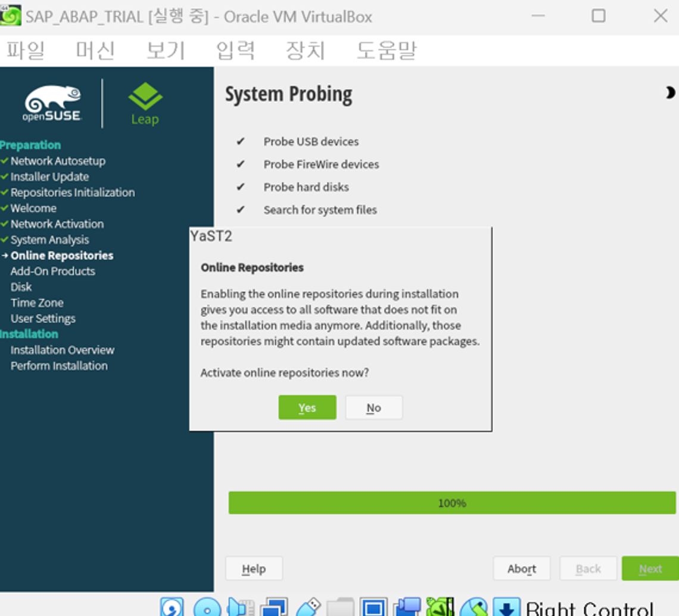Select Repositories Initialization step

(73, 192)
